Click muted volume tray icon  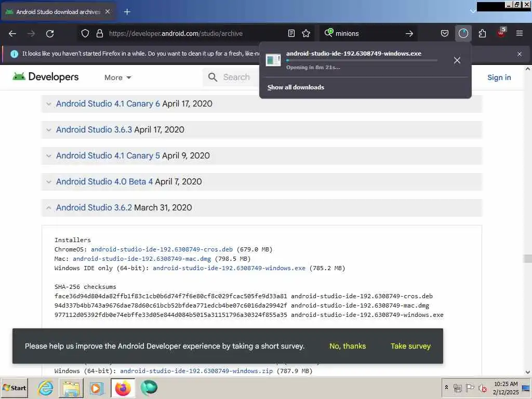pos(482,388)
